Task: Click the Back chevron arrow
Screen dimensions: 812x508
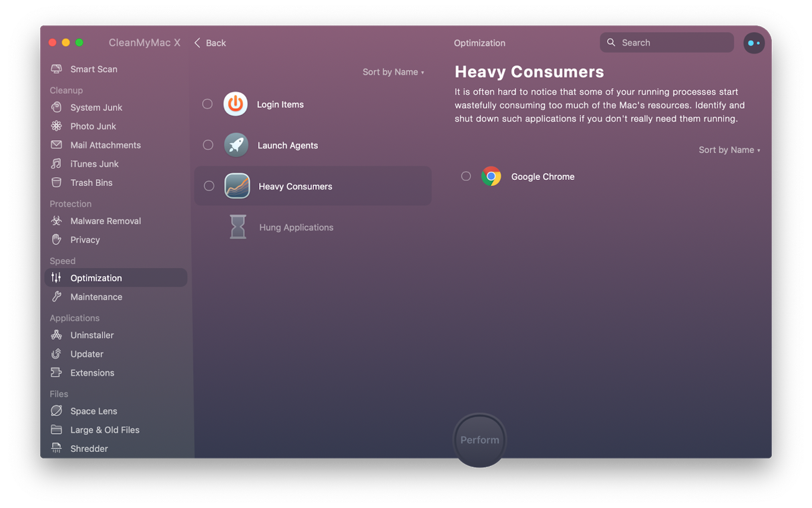Action: pyautogui.click(x=197, y=43)
